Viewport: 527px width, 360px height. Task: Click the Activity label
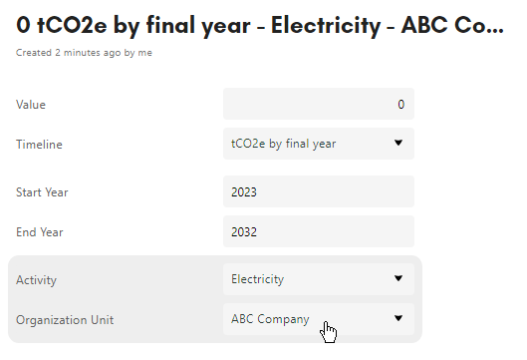pyautogui.click(x=36, y=280)
